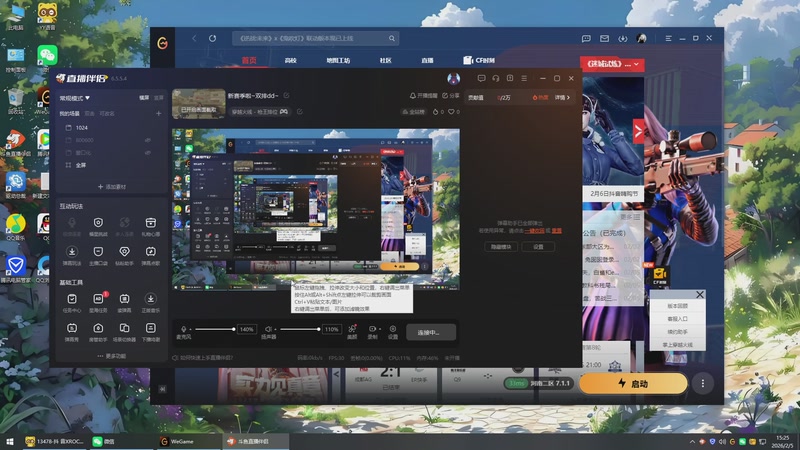This screenshot has width=800, height=450.
Task: Click 分享 share icon
Action: click(451, 95)
